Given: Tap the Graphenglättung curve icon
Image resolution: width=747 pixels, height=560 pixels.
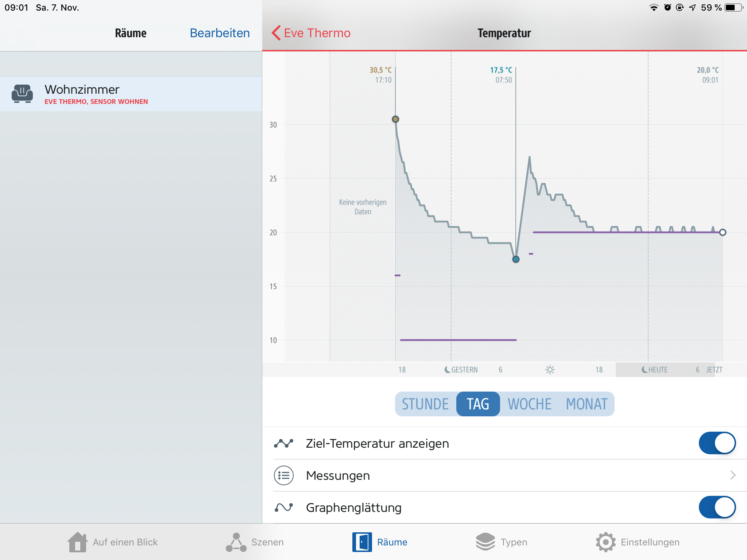Looking at the screenshot, I should click(284, 507).
